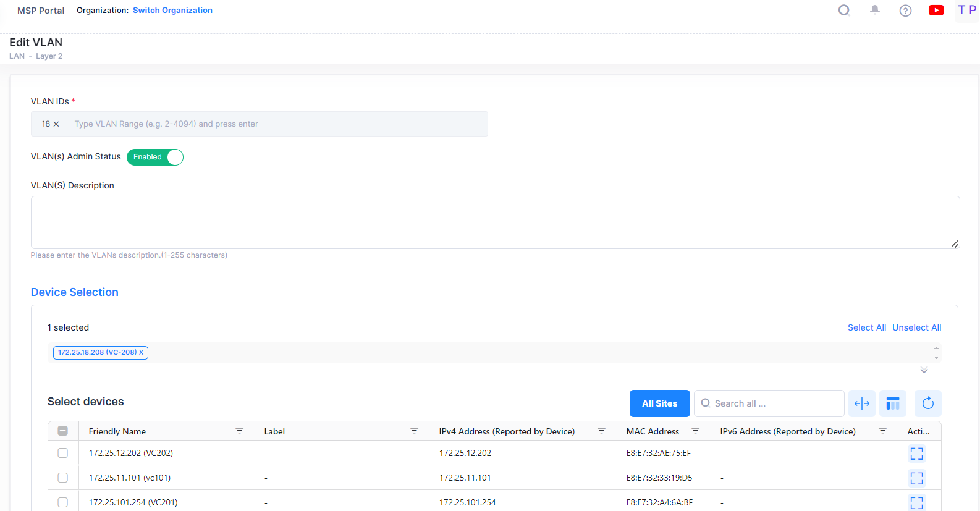Refresh the device list
980x511 pixels.
click(927, 403)
